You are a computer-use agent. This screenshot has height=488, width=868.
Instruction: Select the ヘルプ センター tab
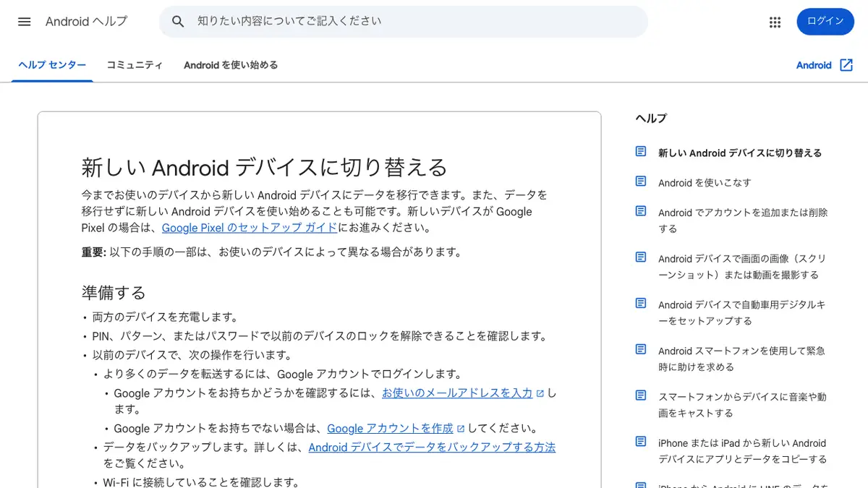click(52, 65)
